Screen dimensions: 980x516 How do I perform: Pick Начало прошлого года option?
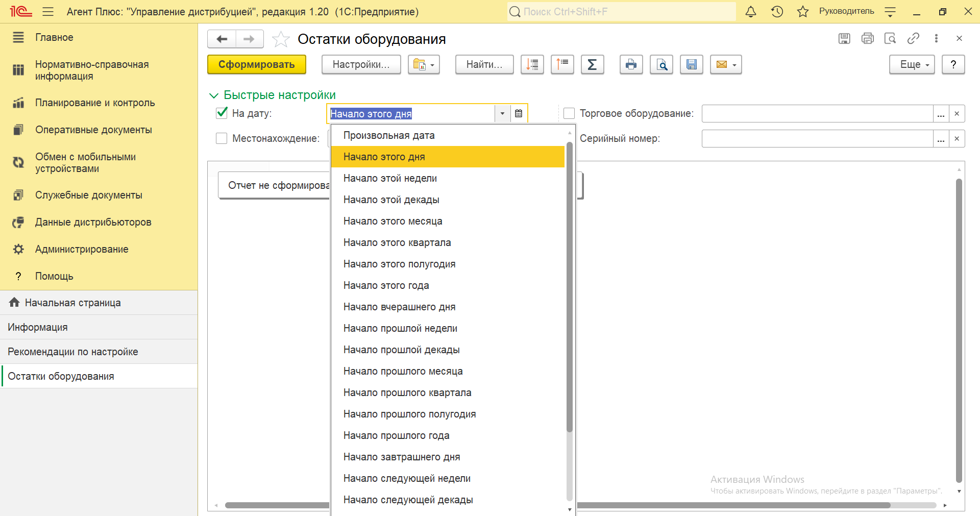click(448, 435)
